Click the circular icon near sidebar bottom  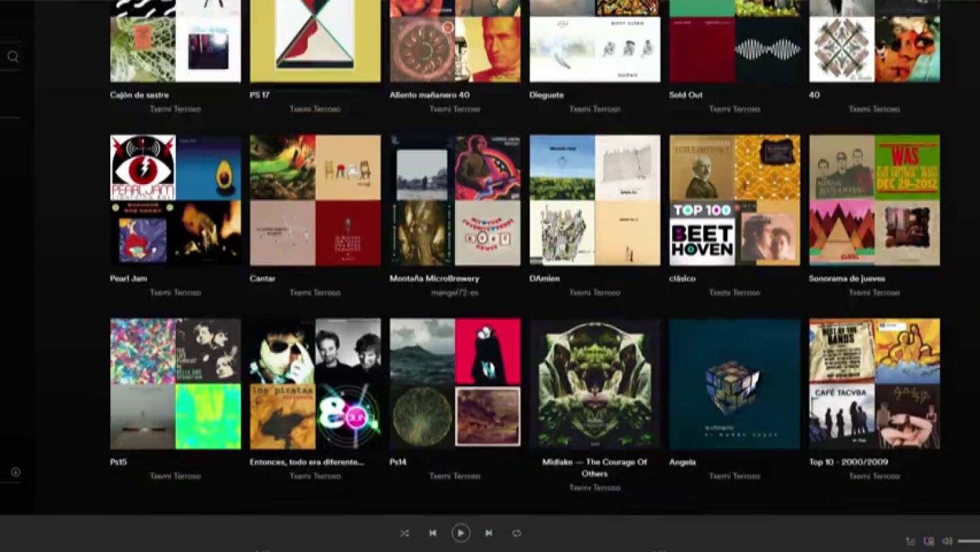(16, 472)
